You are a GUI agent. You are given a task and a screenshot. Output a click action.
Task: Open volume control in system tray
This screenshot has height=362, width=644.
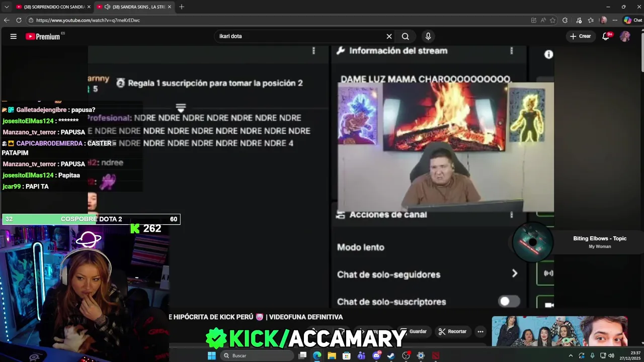611,355
